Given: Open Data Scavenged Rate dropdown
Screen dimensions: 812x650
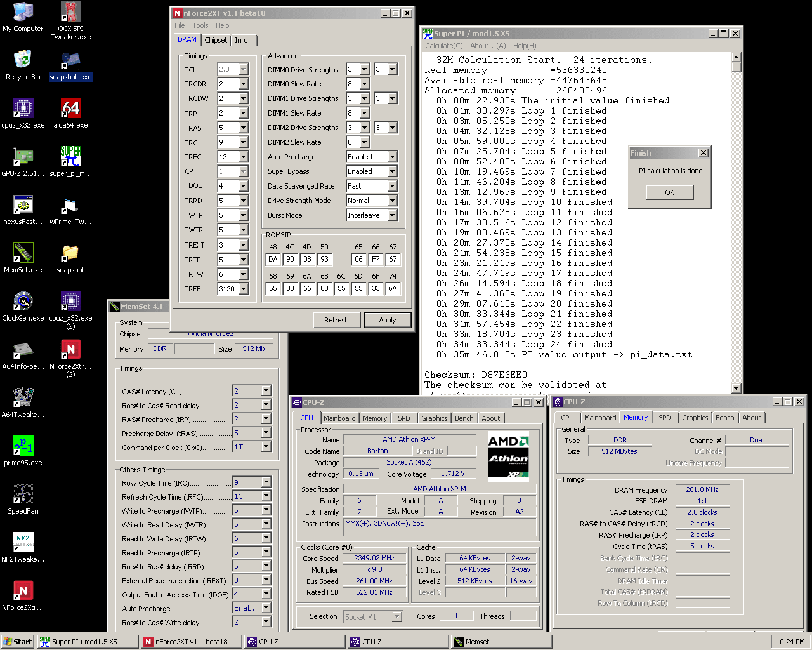Looking at the screenshot, I should 392,186.
